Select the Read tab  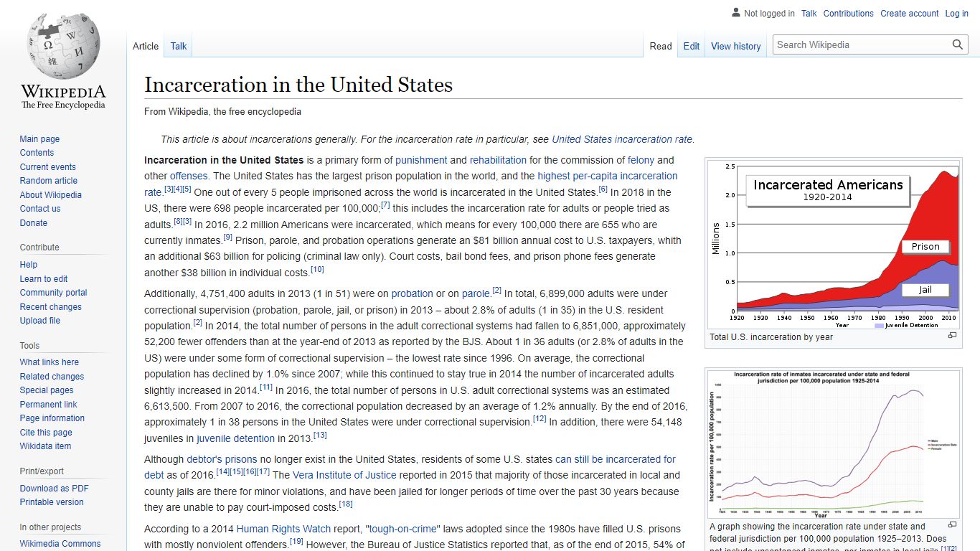point(661,46)
